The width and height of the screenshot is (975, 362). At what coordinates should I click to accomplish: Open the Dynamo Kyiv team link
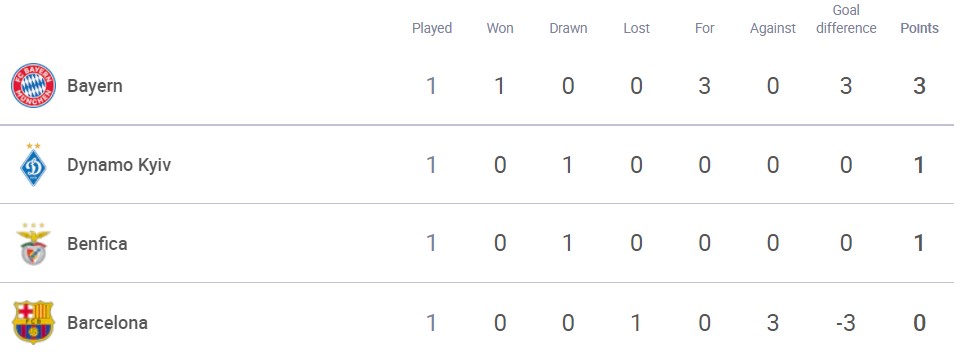[119, 165]
